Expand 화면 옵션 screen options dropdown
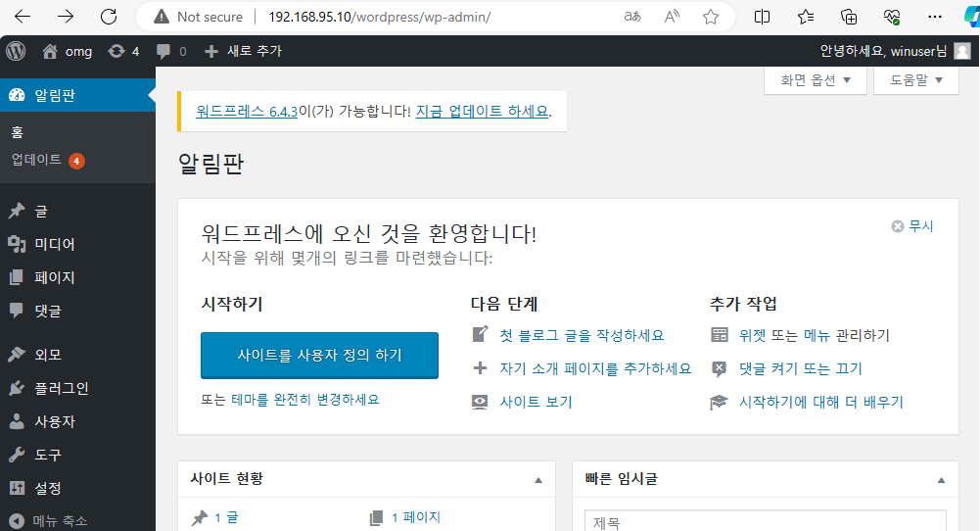 815,80
